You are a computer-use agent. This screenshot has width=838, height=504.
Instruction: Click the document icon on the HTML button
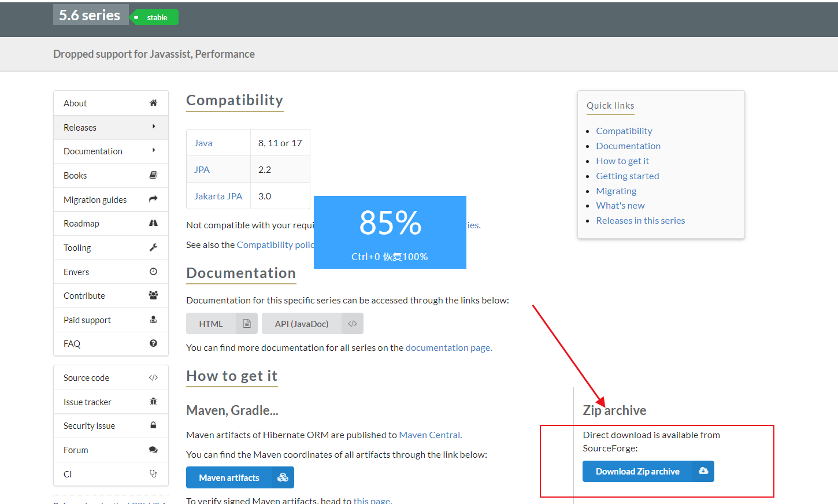coord(247,324)
